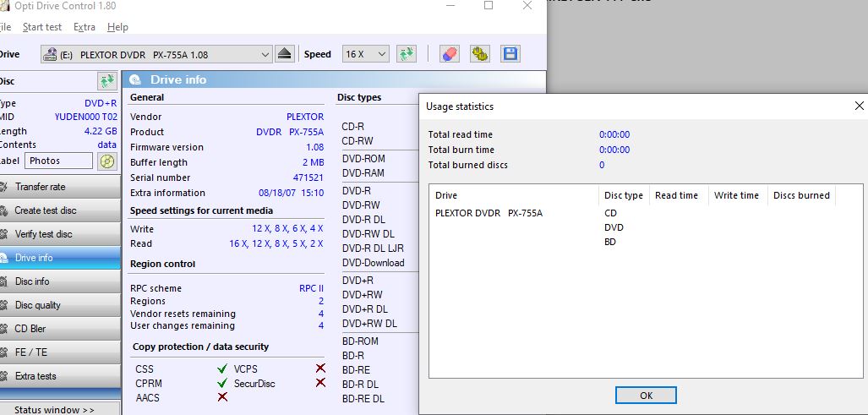The image size is (868, 415).
Task: Click the Total burned discs value 0
Action: click(x=602, y=165)
